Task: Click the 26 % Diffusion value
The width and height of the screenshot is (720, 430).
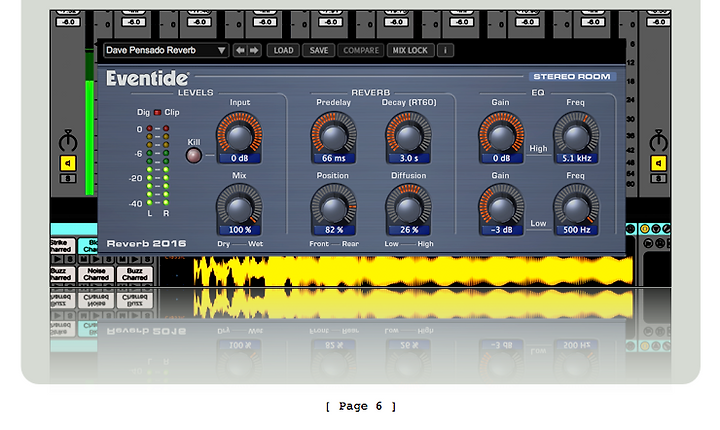Action: (x=408, y=230)
